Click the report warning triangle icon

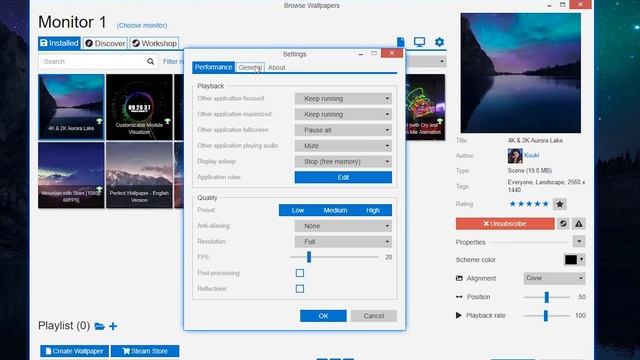click(579, 224)
